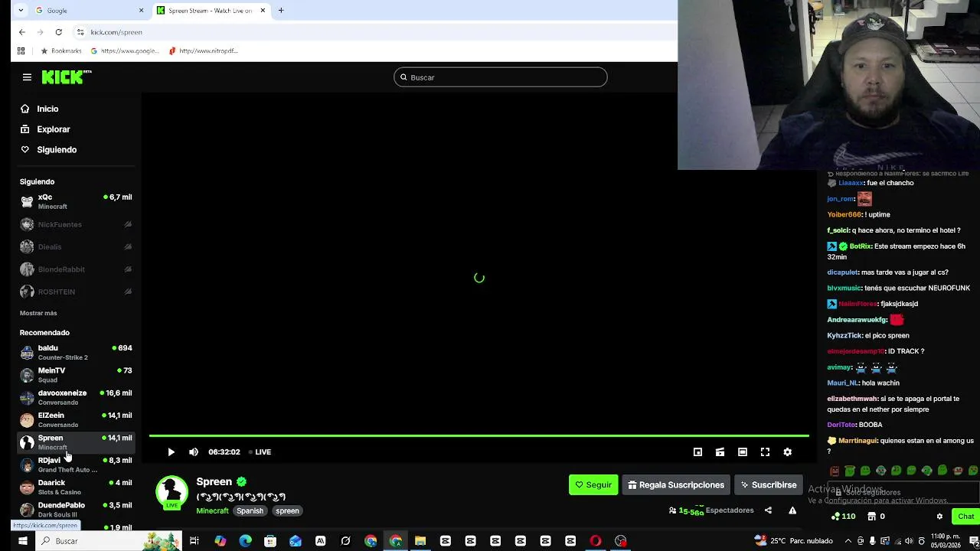Open NickFuentes offline channel
The width and height of the screenshot is (980, 551).
(x=76, y=224)
